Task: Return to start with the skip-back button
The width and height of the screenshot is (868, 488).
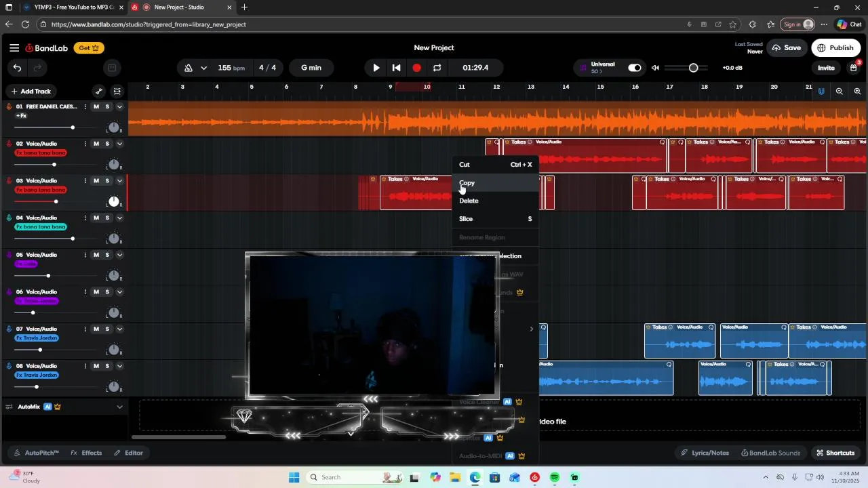Action: coord(396,68)
